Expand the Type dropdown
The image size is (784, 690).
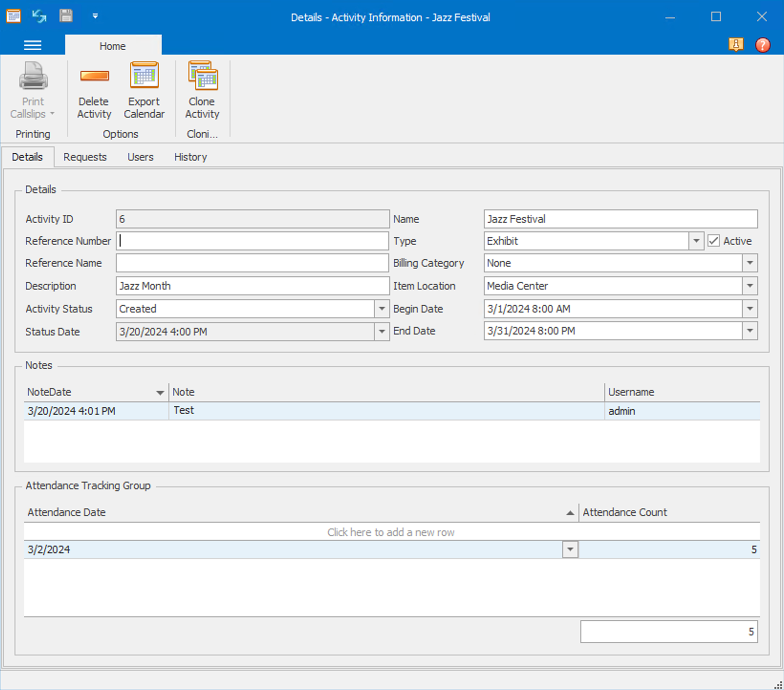696,241
